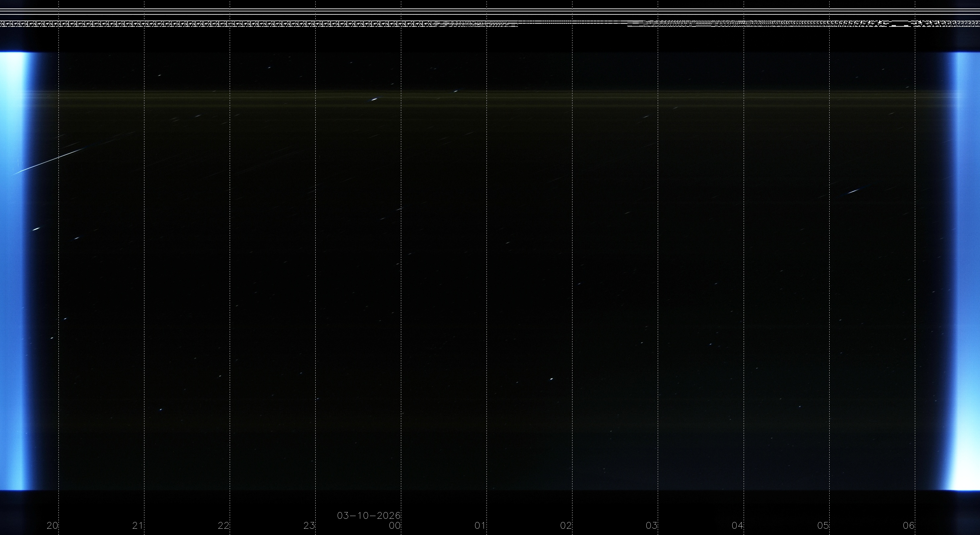
Task: Click the 05 hour label
Action: [823, 526]
